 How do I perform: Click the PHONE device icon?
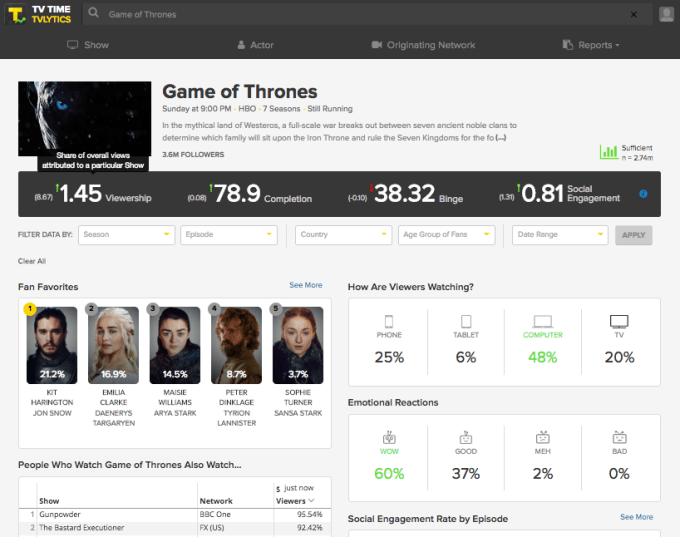pyautogui.click(x=389, y=321)
